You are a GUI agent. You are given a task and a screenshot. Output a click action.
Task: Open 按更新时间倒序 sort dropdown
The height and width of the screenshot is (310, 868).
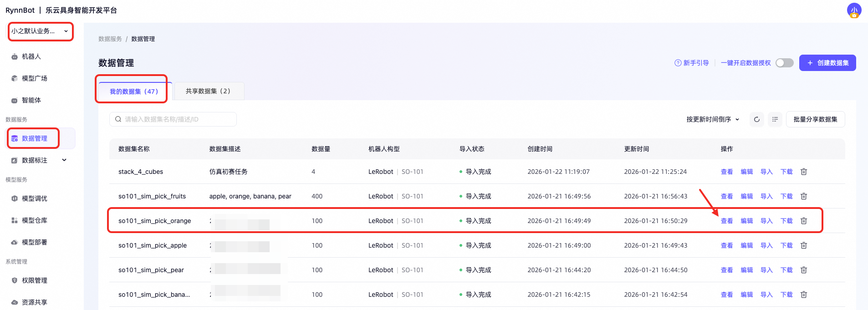click(x=713, y=119)
